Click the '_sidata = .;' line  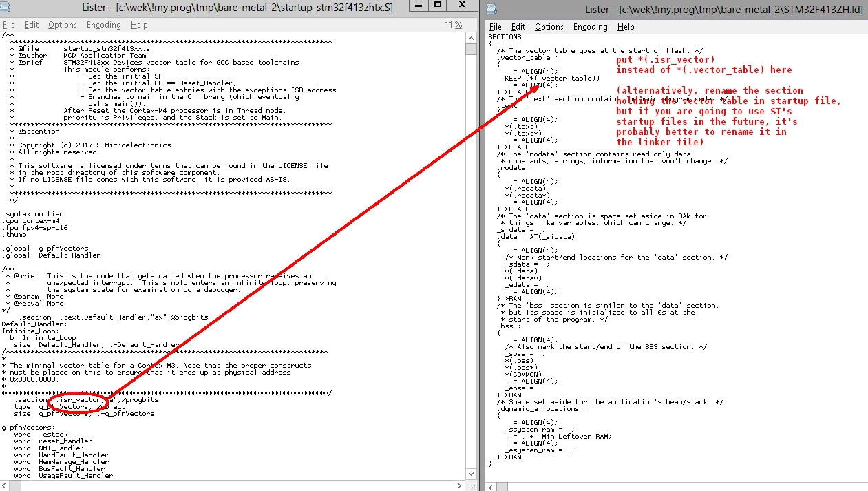[x=521, y=230]
